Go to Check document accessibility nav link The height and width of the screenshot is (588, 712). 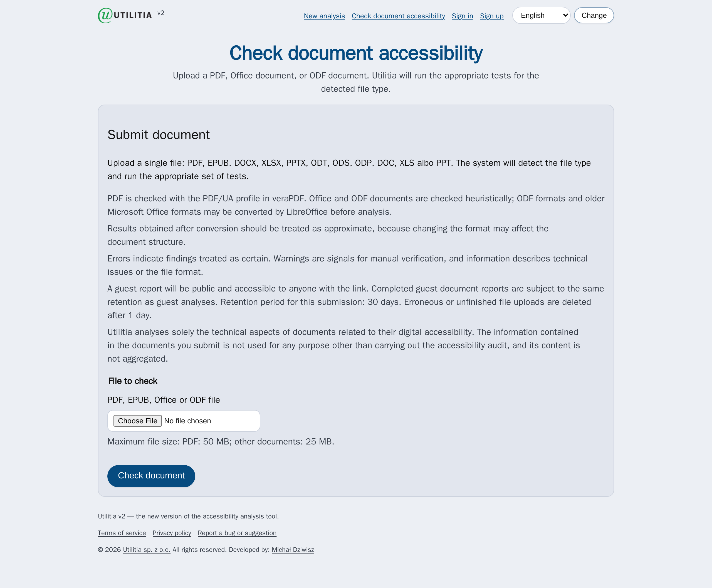click(x=398, y=16)
